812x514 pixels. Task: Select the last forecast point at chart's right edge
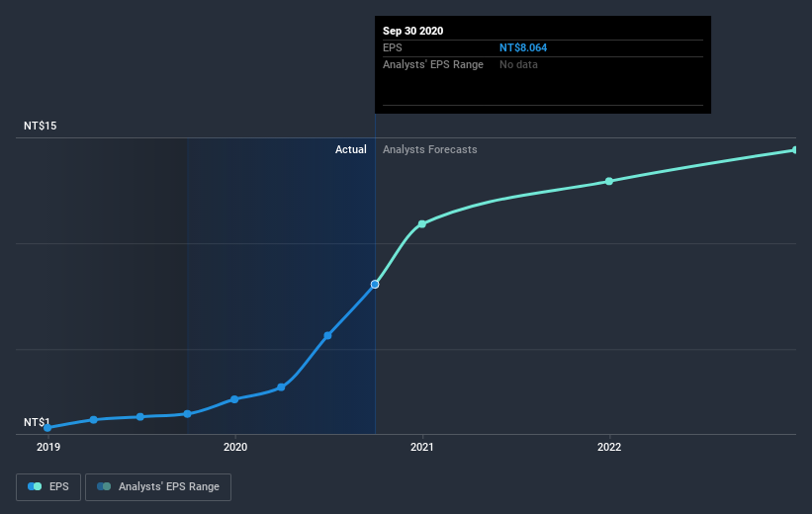click(x=795, y=150)
